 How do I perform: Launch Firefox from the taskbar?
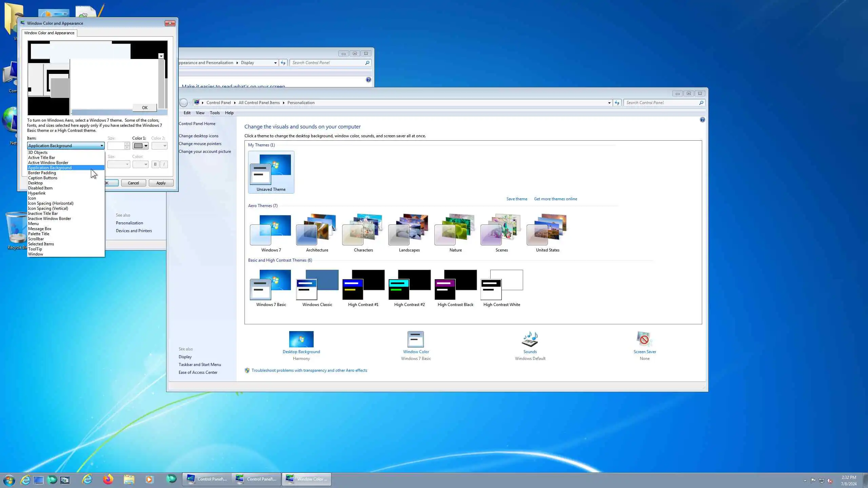[x=108, y=479]
